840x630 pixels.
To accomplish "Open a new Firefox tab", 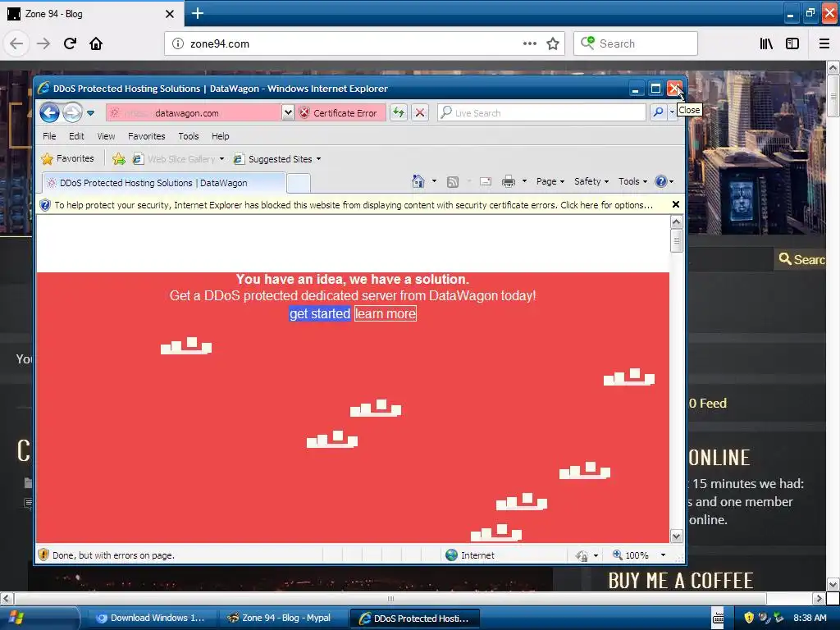I will 198,13.
